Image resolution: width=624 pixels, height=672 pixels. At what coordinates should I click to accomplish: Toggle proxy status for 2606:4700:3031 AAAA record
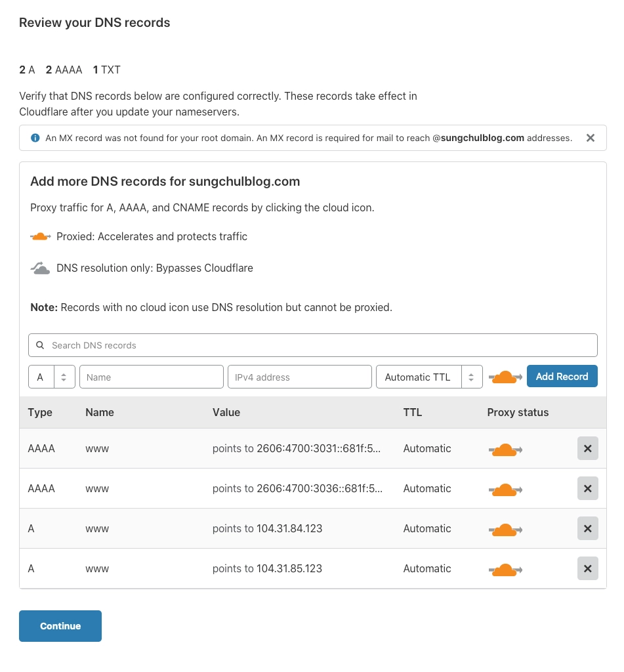tap(505, 450)
